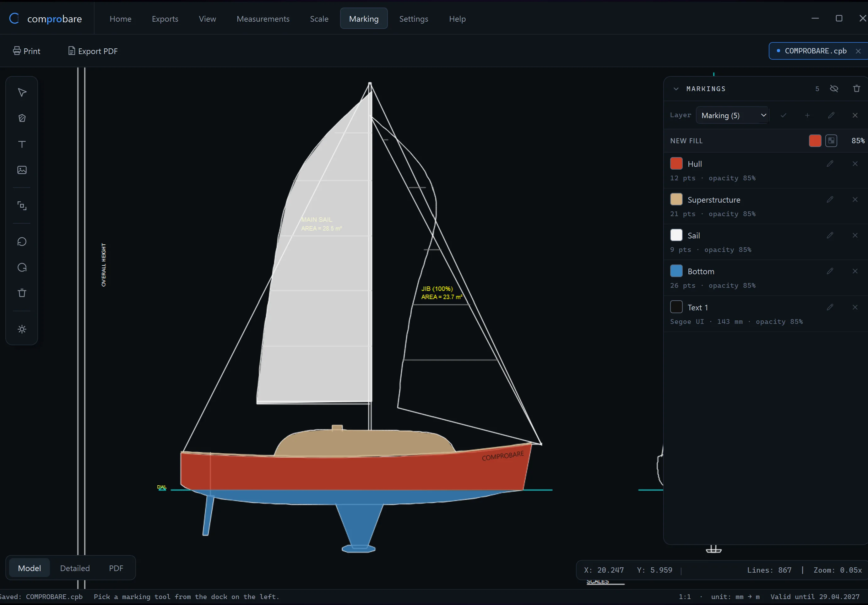Select the Superstructure marking row
This screenshot has width=868, height=605.
point(766,206)
